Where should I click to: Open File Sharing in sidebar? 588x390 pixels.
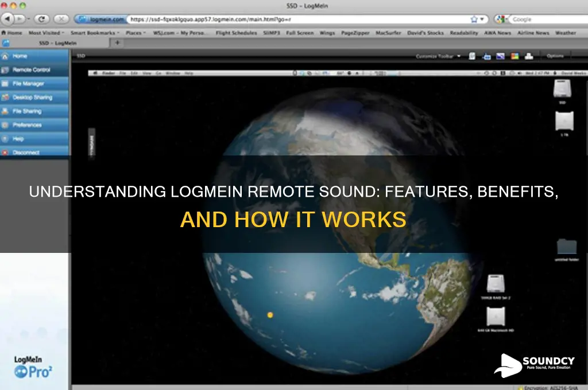coord(34,111)
